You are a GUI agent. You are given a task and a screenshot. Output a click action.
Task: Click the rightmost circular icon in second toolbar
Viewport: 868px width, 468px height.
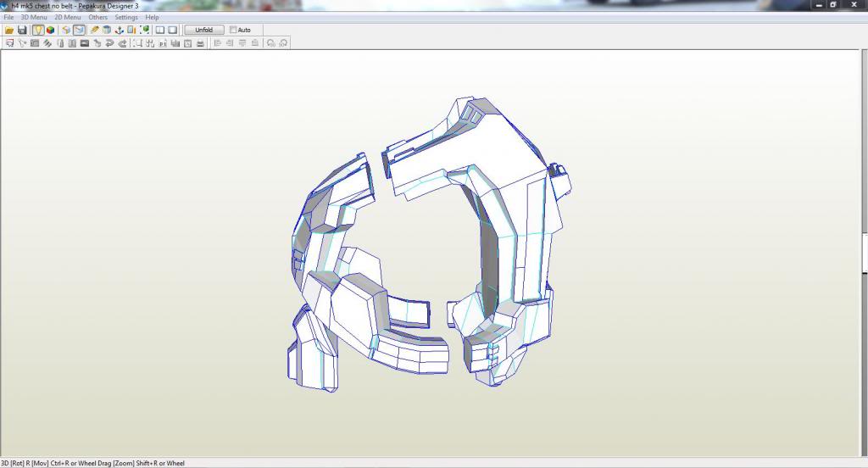[283, 43]
